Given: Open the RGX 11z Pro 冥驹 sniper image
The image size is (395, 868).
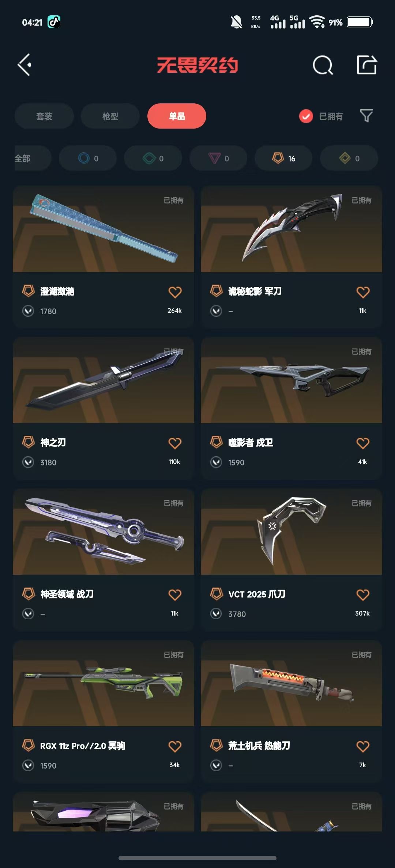Looking at the screenshot, I should point(104,683).
